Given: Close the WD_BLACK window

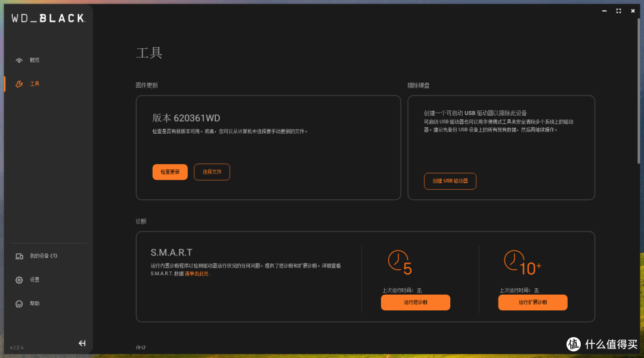Looking at the screenshot, I should 633,11.
